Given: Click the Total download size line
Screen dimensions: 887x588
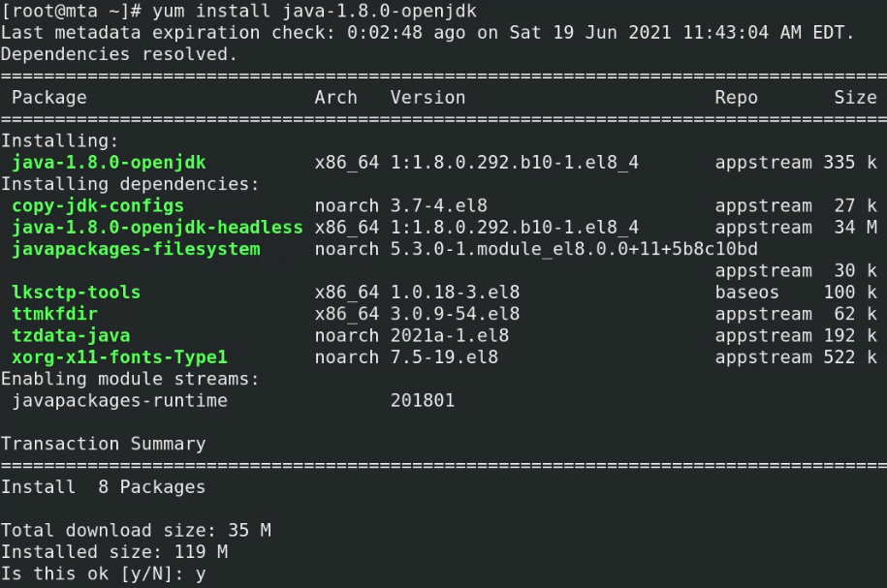Looking at the screenshot, I should coord(136,530).
